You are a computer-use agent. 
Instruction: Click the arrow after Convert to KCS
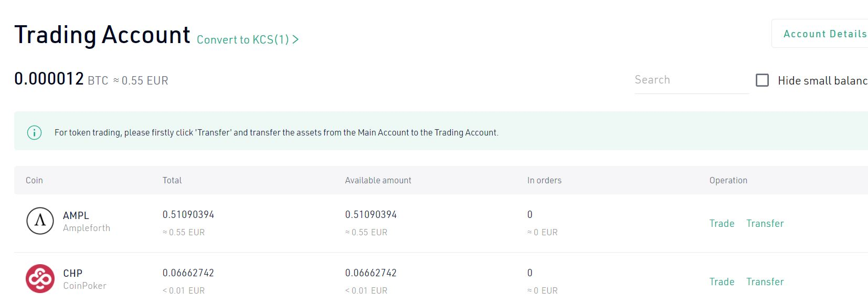tap(295, 39)
